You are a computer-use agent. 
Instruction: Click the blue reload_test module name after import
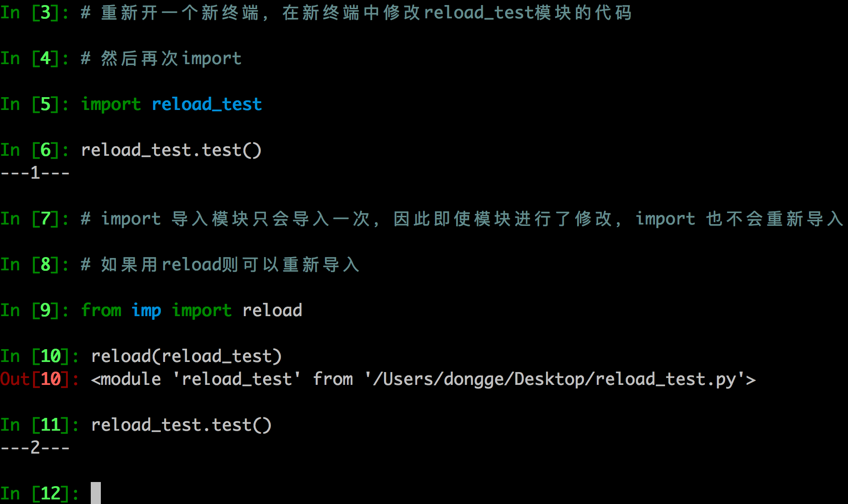pyautogui.click(x=207, y=104)
